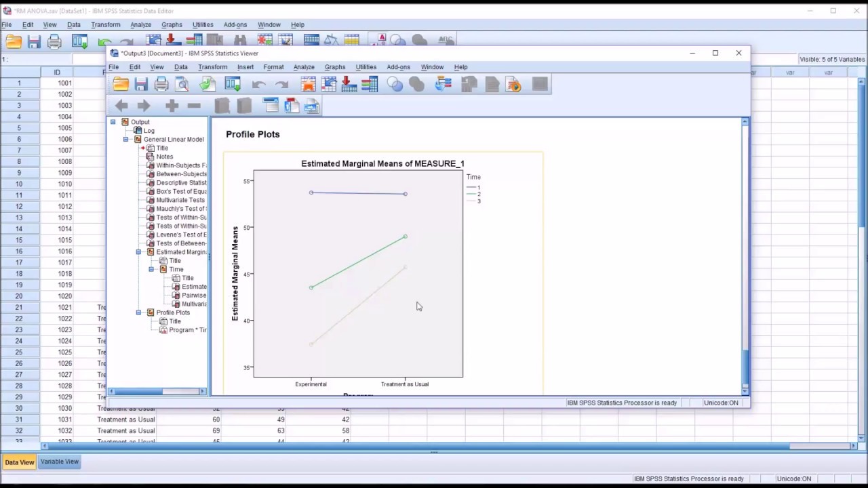Click Data Editor print icon
This screenshot has height=488, width=868.
pos(54,41)
